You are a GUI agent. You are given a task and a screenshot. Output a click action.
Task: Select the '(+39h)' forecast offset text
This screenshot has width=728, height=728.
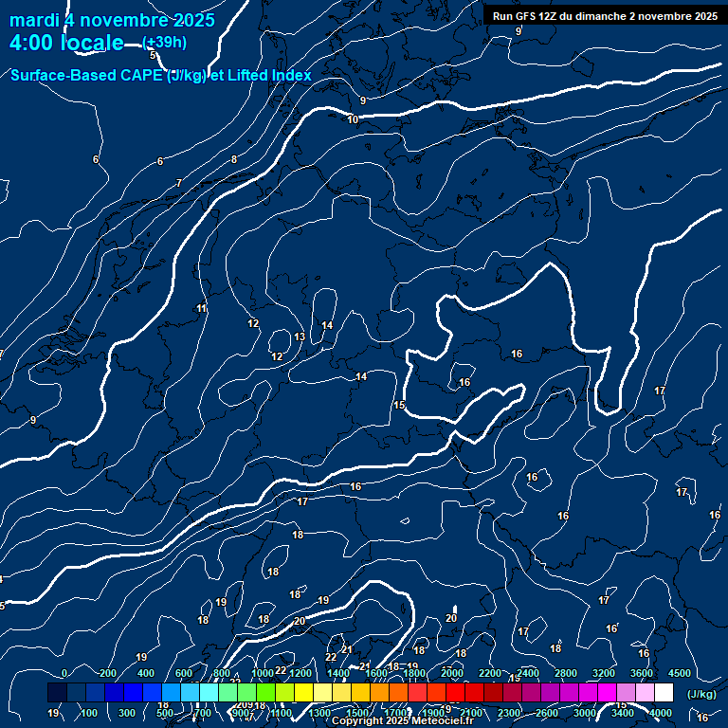pos(164,43)
